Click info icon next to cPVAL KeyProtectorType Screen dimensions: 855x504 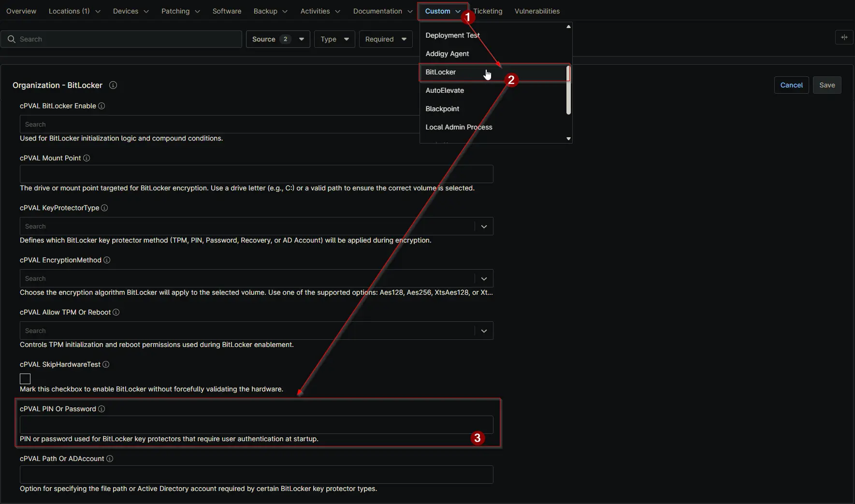point(104,208)
